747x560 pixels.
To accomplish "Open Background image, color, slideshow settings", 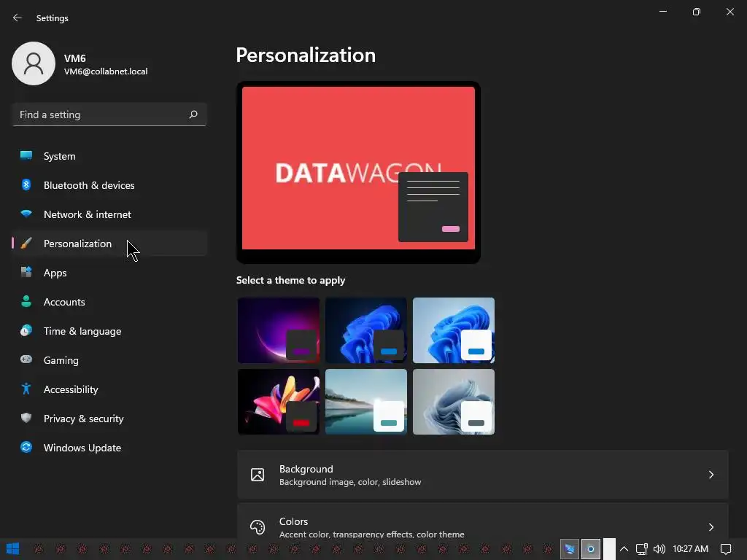I will (483, 475).
